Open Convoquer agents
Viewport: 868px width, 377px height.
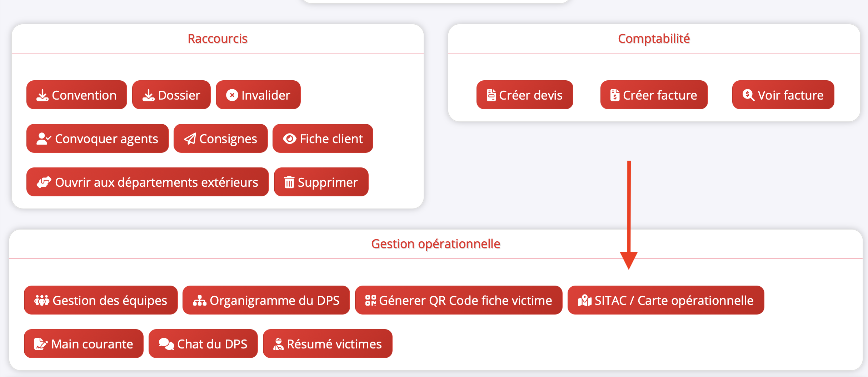click(98, 139)
